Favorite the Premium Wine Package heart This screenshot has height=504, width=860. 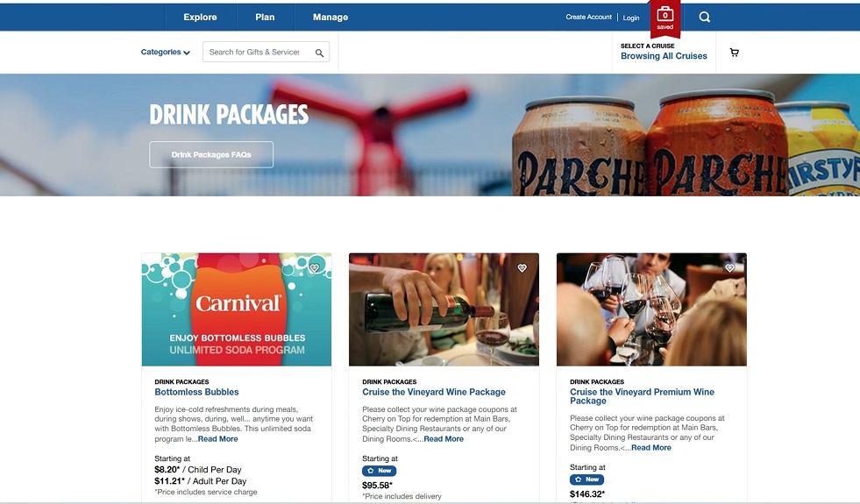click(x=729, y=267)
